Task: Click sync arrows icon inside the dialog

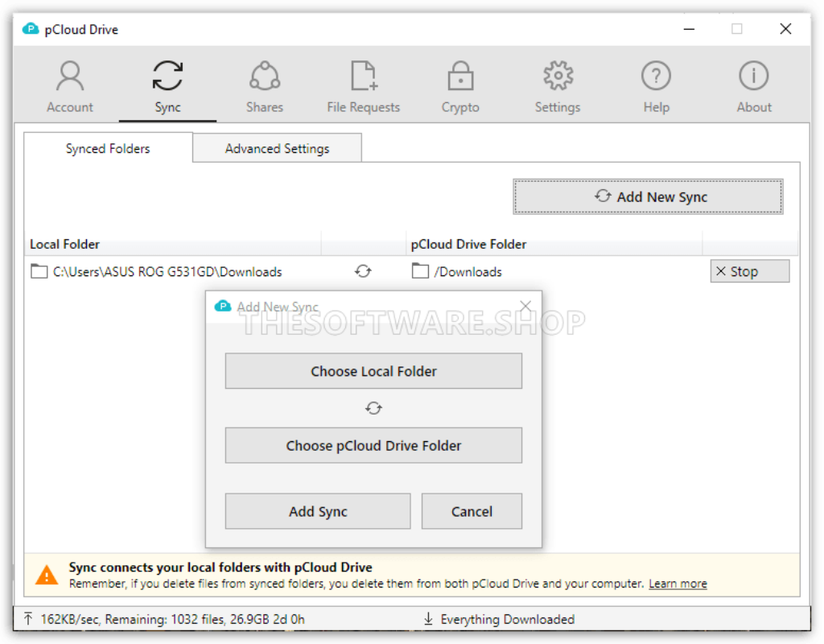Action: (x=373, y=408)
